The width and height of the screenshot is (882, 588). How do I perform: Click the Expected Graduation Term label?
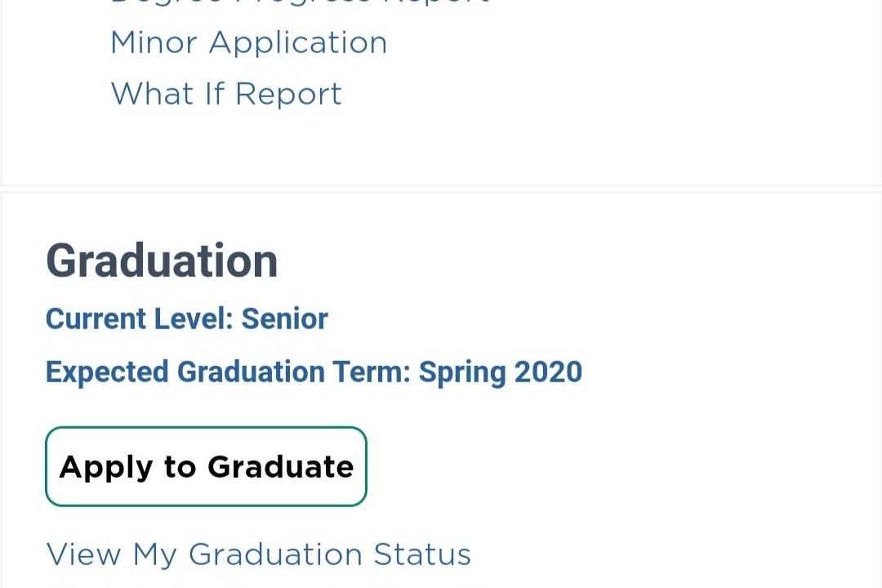[x=227, y=372]
